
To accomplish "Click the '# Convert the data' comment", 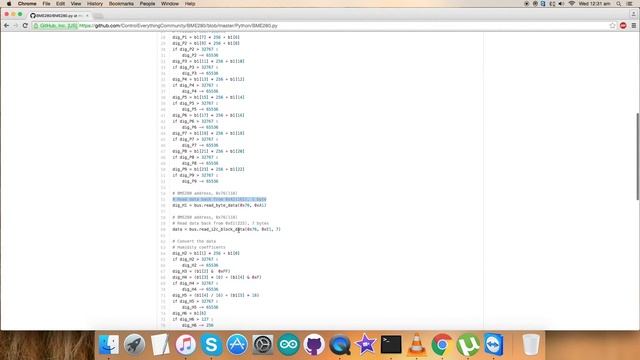I will coord(194,241).
